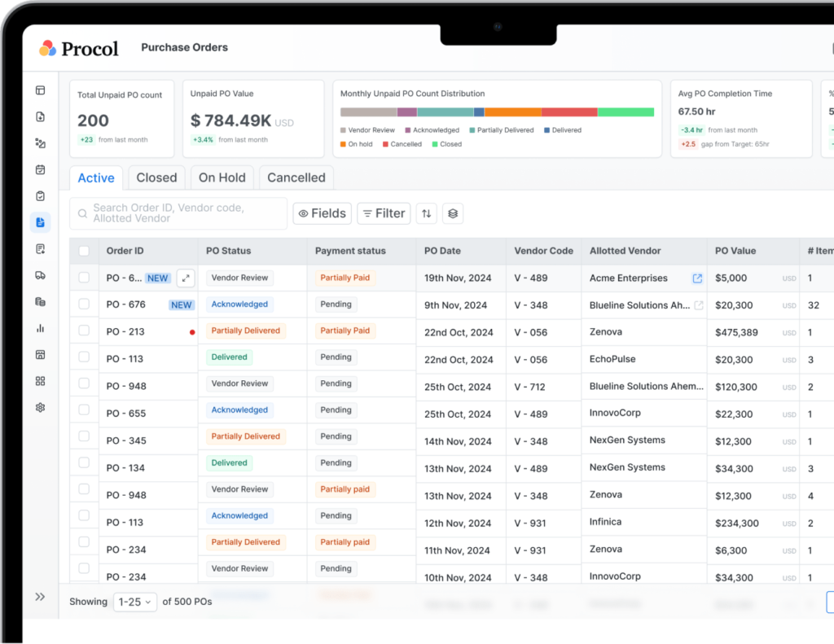
Task: Open the Filter options
Action: click(x=384, y=213)
